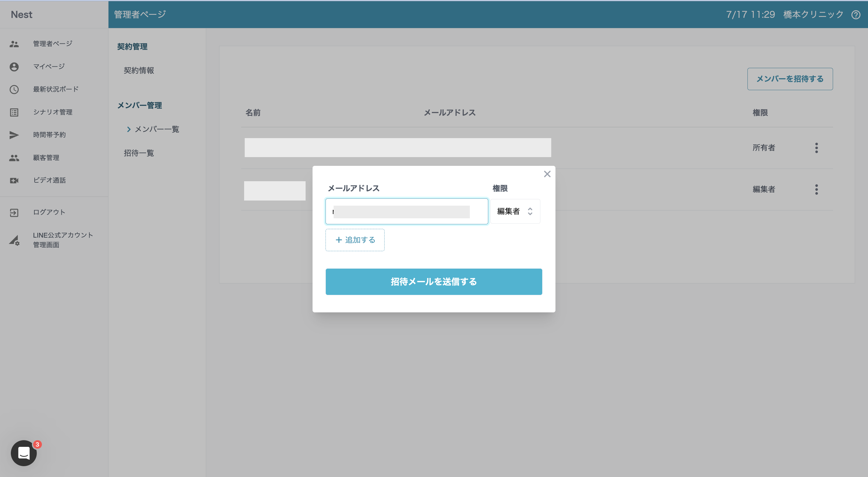The image size is (868, 477).
Task: Click the シナリオ管理 list icon
Action: (14, 112)
